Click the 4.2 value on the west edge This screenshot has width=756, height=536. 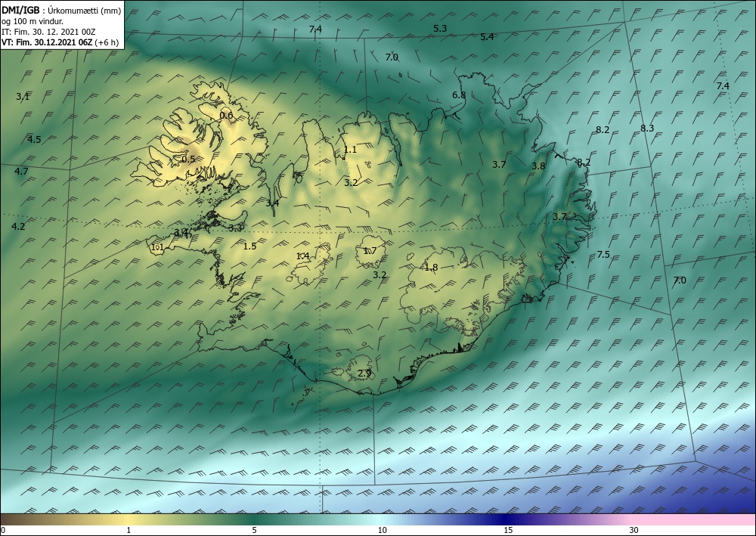click(18, 227)
